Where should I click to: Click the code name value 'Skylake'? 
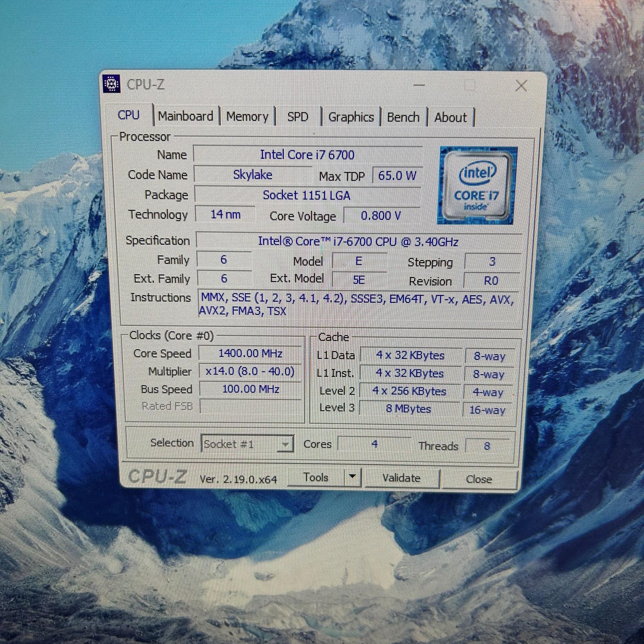click(253, 175)
